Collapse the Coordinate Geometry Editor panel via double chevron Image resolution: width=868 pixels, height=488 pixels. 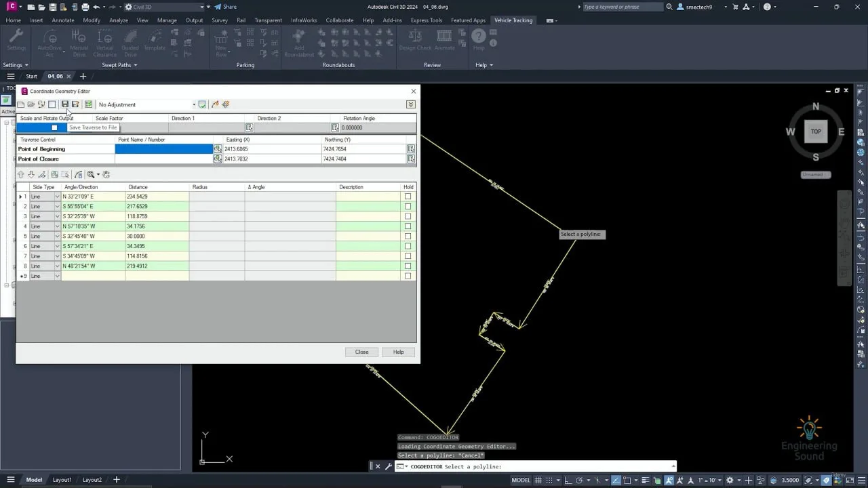coord(411,104)
